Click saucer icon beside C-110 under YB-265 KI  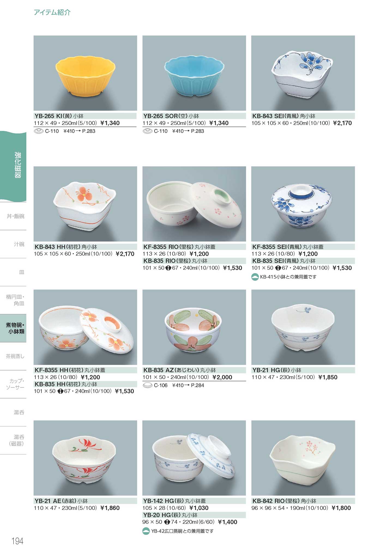tap(39, 131)
